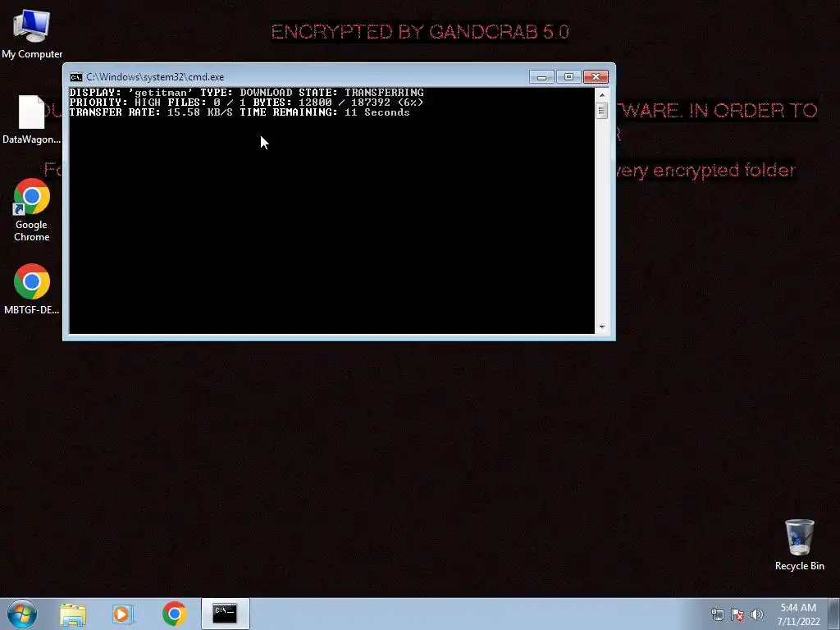Click the cmd scrollbar up arrow
Viewport: 840px width, 630px height.
(602, 95)
